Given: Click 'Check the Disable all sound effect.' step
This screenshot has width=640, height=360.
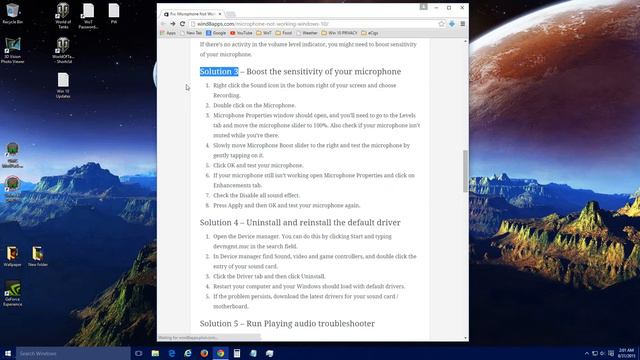Looking at the screenshot, I should tap(256, 196).
